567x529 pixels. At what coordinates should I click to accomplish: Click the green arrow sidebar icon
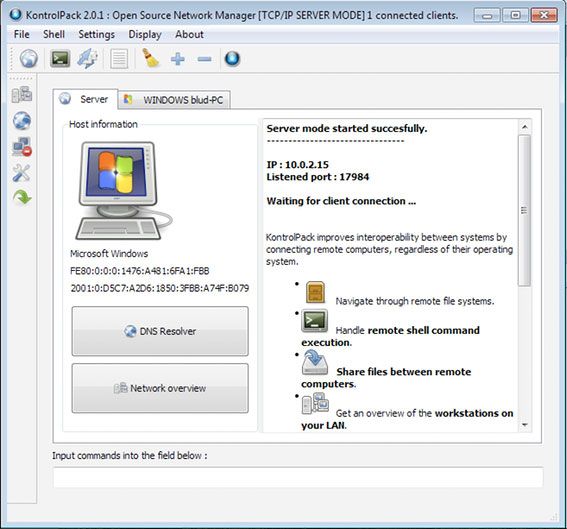click(x=22, y=197)
